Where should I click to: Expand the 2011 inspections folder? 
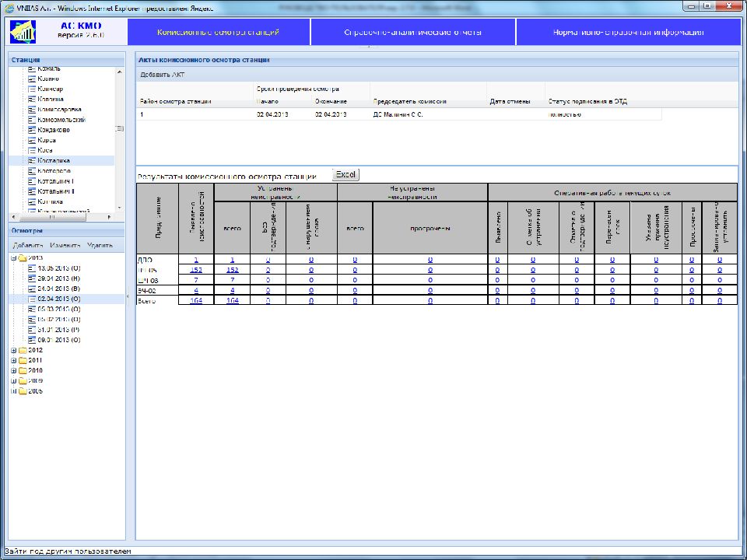point(14,360)
